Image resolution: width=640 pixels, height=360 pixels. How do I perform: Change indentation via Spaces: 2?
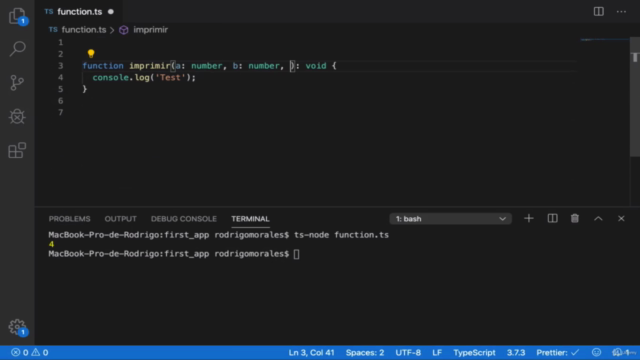(x=365, y=352)
